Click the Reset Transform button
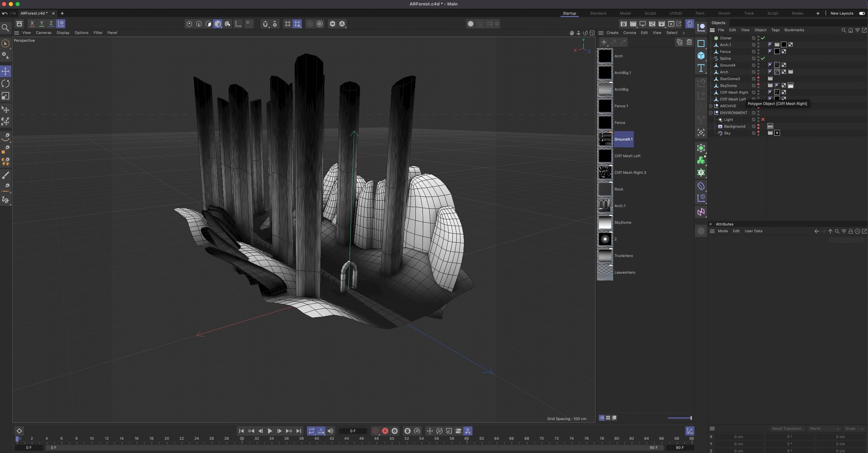Viewport: 868px width, 453px height. (787, 429)
